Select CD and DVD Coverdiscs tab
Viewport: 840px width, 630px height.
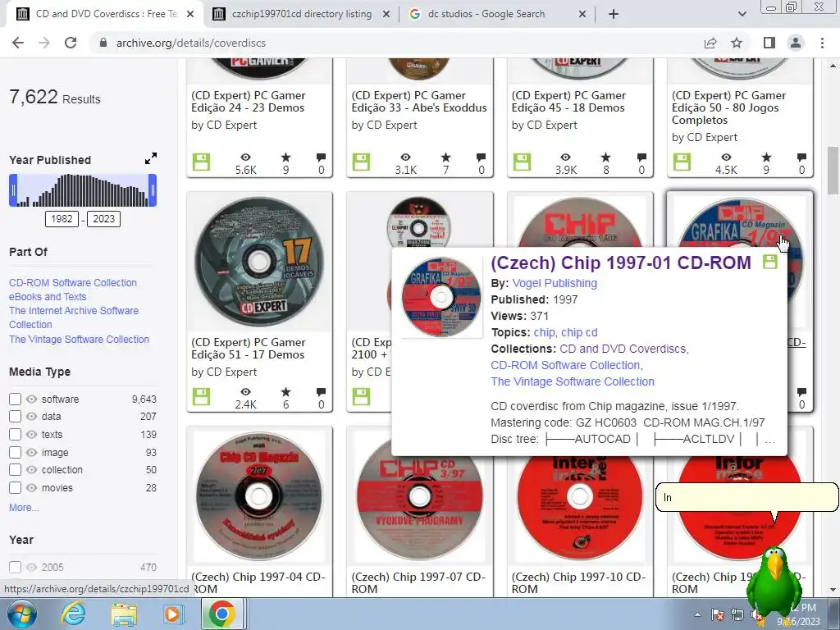[x=105, y=14]
